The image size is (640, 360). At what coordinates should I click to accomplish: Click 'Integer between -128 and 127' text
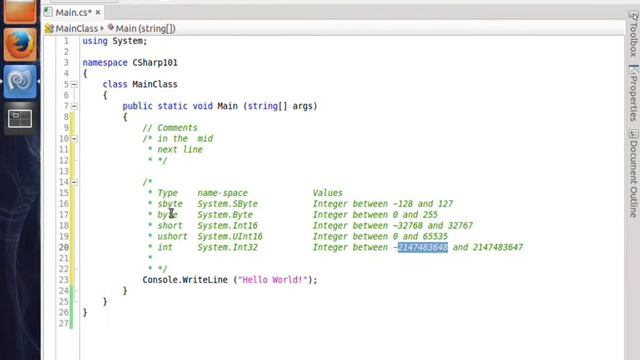point(383,204)
